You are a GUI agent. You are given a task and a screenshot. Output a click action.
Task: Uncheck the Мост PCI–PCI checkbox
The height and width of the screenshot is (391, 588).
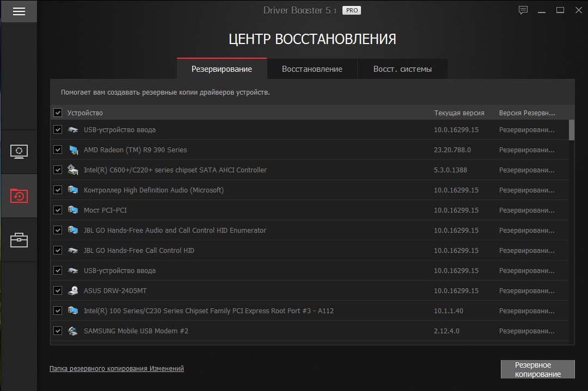click(x=58, y=210)
